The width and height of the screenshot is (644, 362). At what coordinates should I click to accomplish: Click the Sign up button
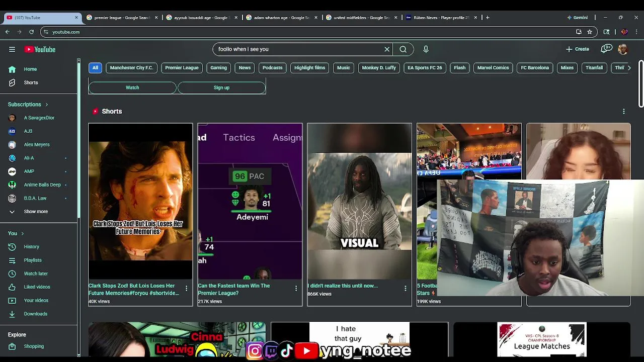(x=221, y=87)
